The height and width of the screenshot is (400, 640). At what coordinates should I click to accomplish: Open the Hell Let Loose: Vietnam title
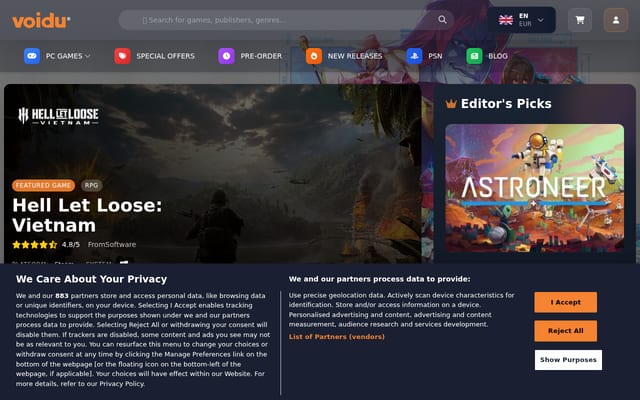[87, 215]
